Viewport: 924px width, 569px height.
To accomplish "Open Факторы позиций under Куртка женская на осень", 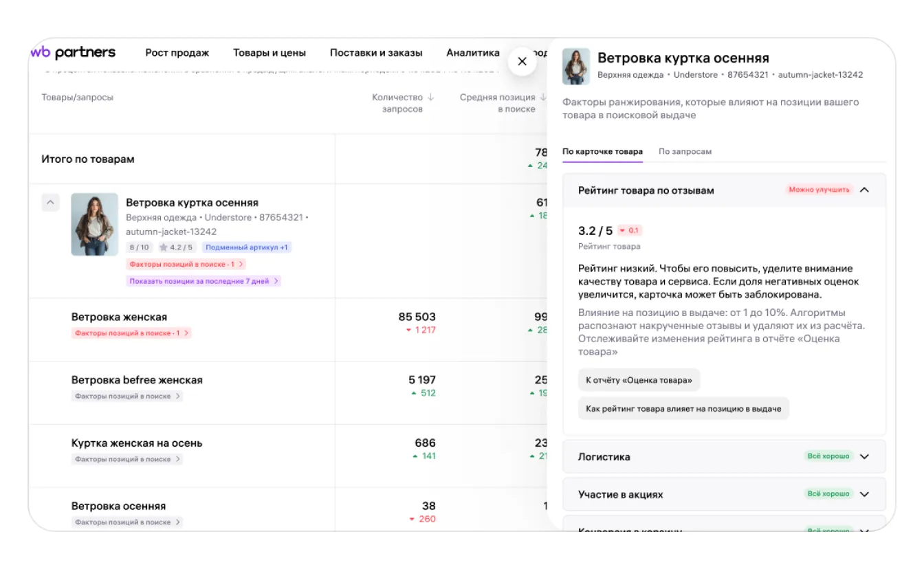I will click(127, 459).
